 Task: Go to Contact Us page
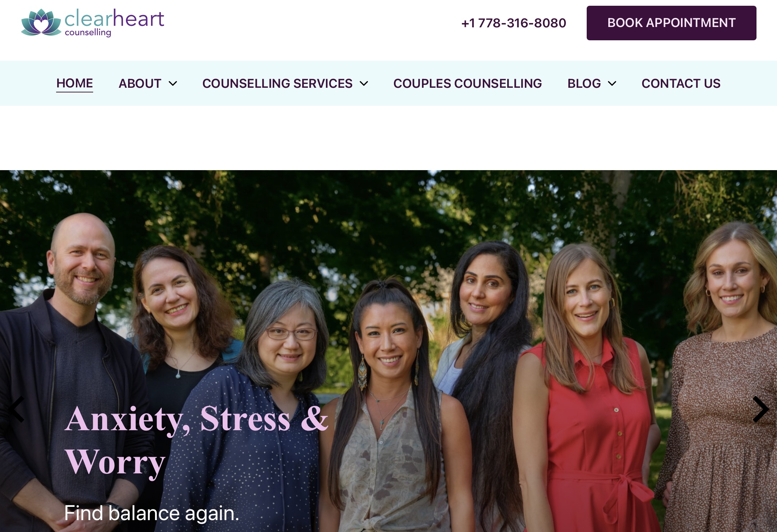[x=681, y=83]
